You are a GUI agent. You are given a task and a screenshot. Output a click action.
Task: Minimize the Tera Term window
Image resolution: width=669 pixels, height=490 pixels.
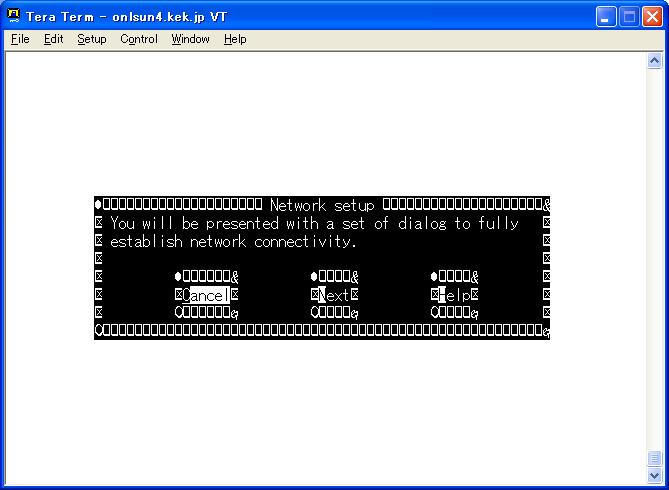pos(605,17)
